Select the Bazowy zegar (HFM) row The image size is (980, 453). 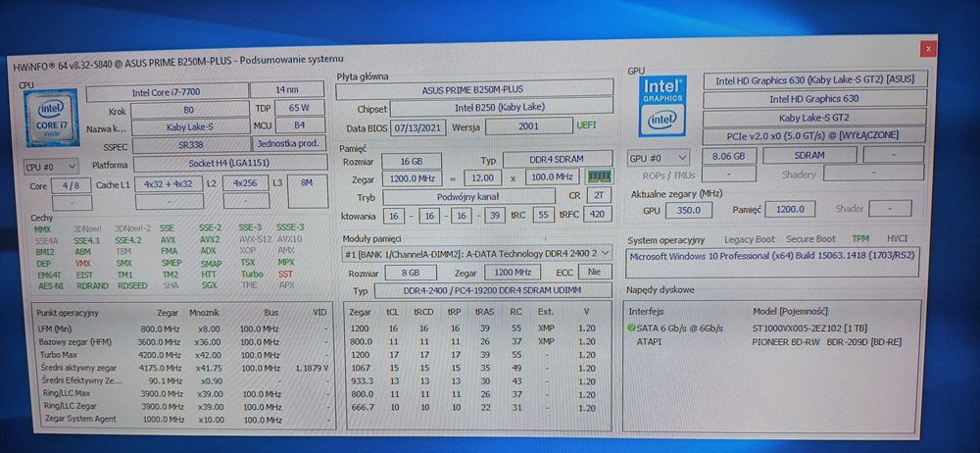[182, 341]
